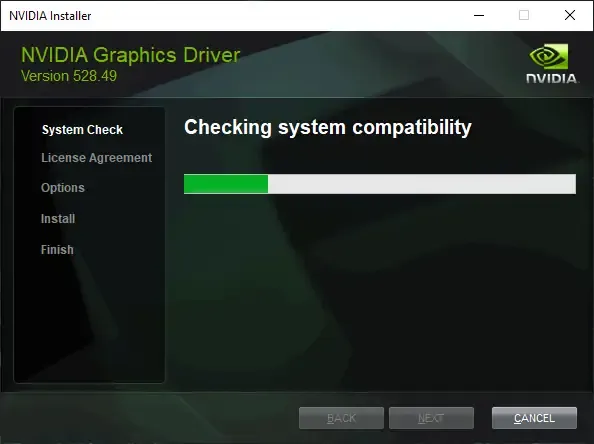
Task: Click the disabled maximize window button
Action: pos(524,16)
